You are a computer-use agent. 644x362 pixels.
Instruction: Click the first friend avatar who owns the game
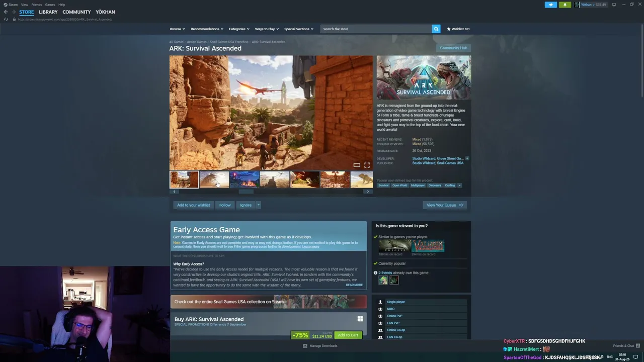(383, 280)
